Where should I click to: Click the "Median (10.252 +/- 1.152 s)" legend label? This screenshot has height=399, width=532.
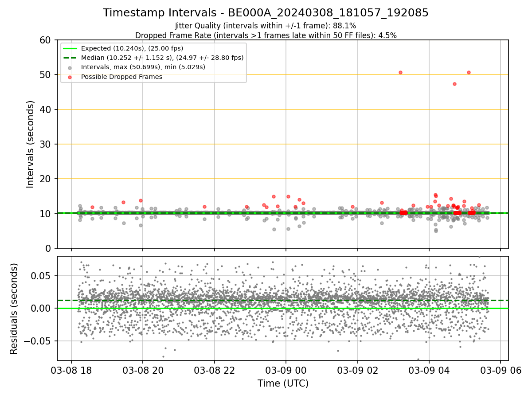(x=162, y=58)
